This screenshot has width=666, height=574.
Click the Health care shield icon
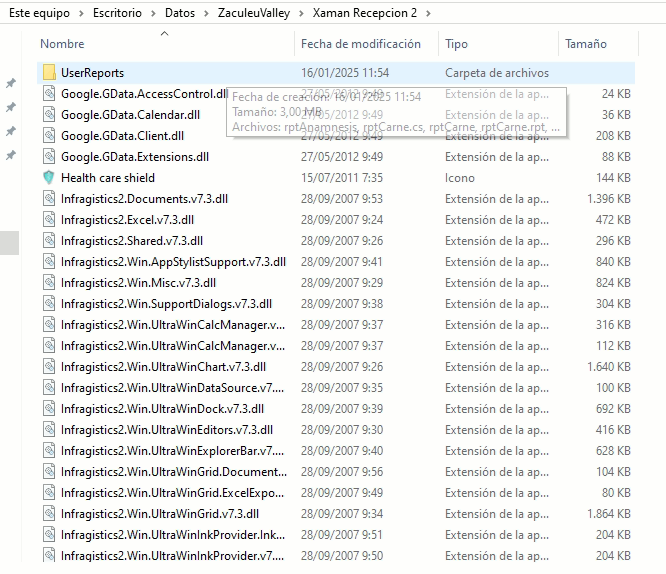tap(49, 178)
